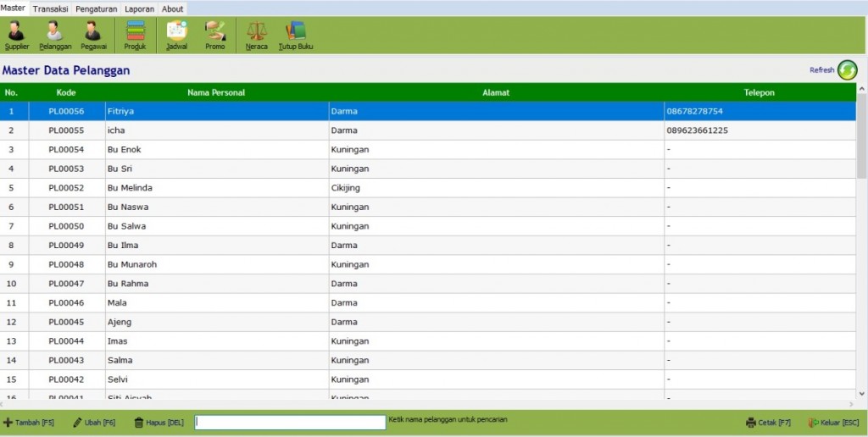The width and height of the screenshot is (868, 437).
Task: Switch to the Pengaturan tab
Action: (x=97, y=8)
